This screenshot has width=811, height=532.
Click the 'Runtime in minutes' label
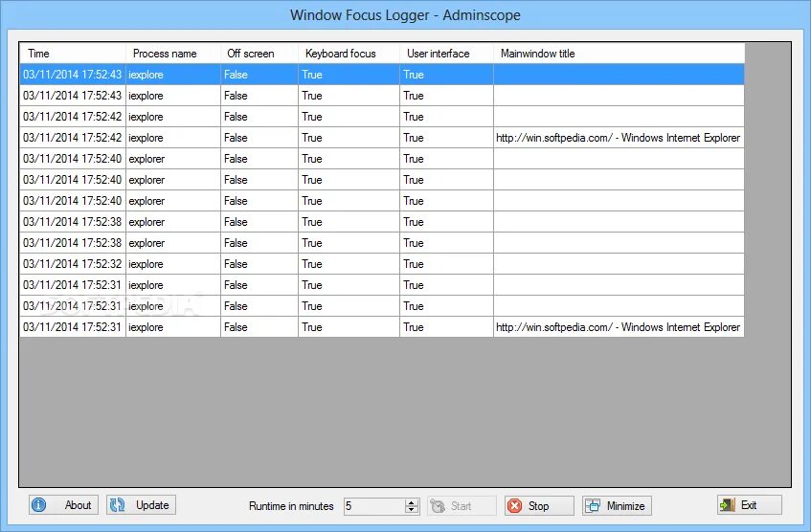coord(291,505)
